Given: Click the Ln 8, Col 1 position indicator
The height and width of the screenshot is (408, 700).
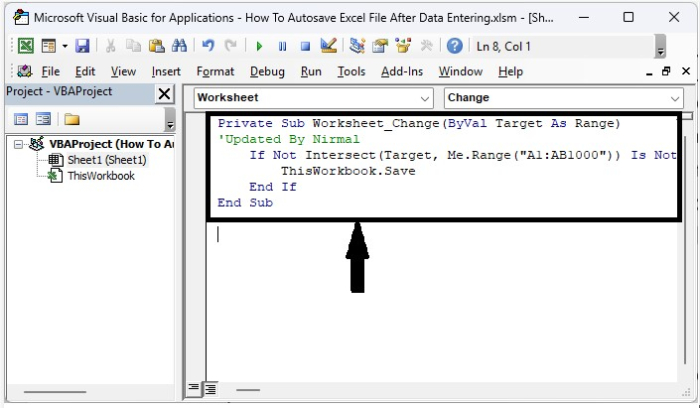Looking at the screenshot, I should point(504,46).
